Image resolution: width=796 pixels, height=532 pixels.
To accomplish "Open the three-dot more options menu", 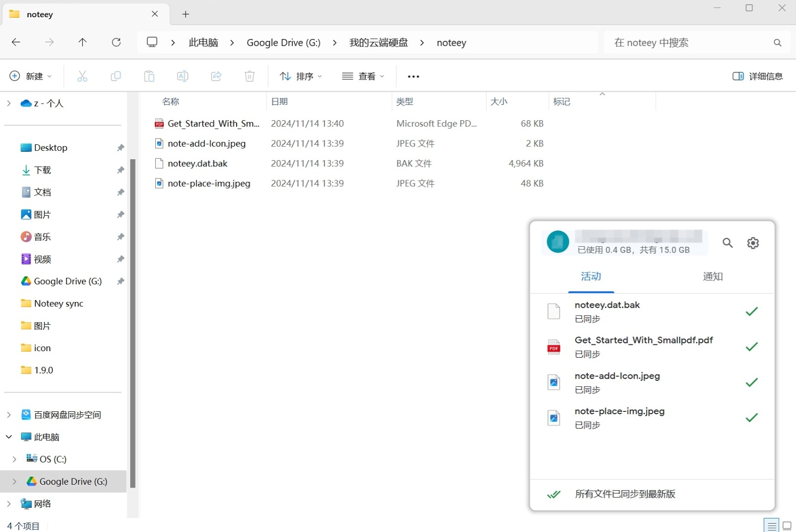I will pyautogui.click(x=414, y=76).
